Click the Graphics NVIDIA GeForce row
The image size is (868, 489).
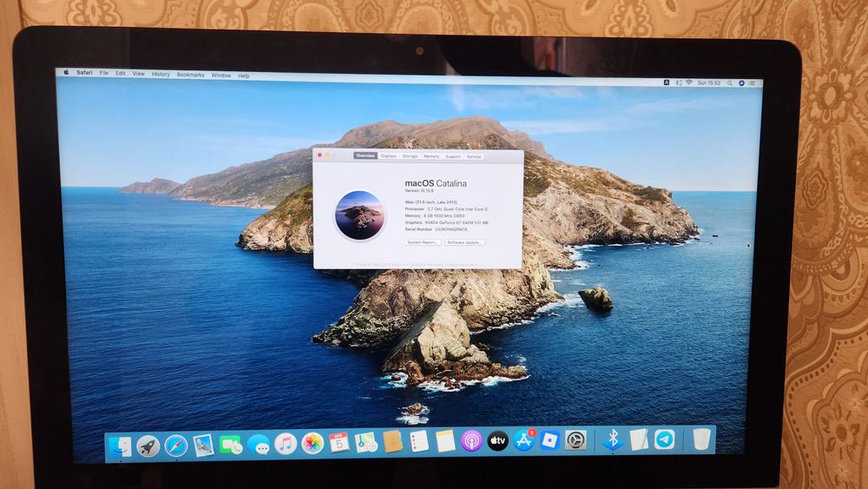[447, 222]
